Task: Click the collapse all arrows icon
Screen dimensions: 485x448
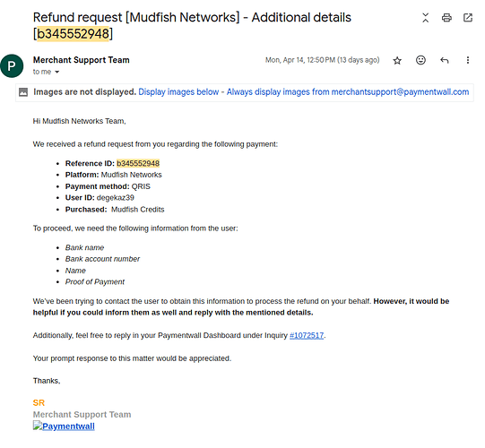Action: [426, 18]
